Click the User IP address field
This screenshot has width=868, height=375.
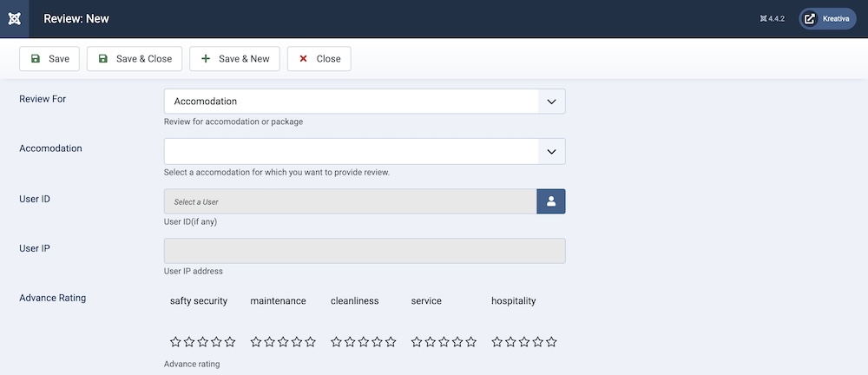(365, 251)
